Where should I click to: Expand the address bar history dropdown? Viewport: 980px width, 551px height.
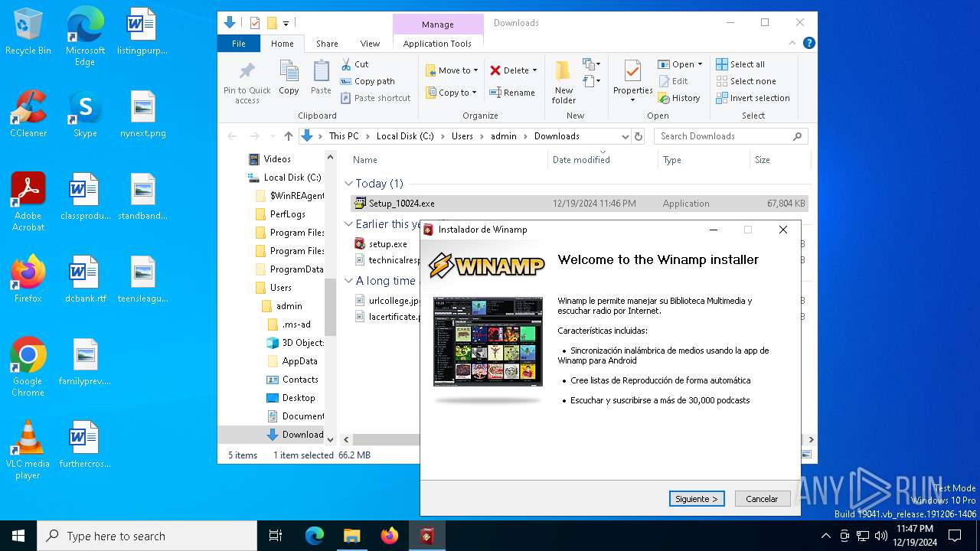(x=624, y=136)
